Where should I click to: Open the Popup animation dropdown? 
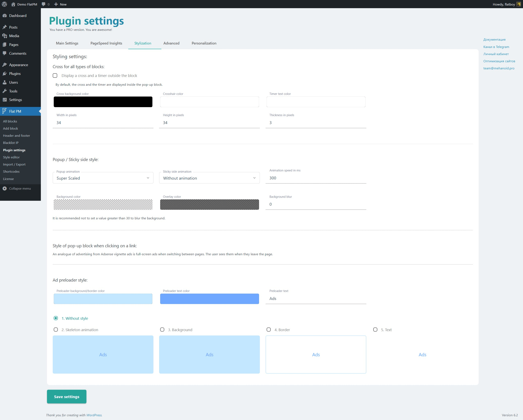(x=103, y=178)
